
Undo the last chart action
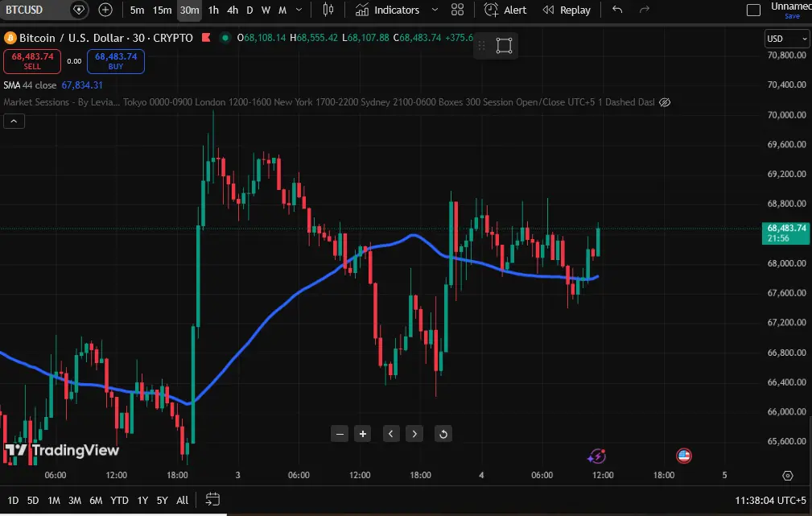(x=617, y=10)
